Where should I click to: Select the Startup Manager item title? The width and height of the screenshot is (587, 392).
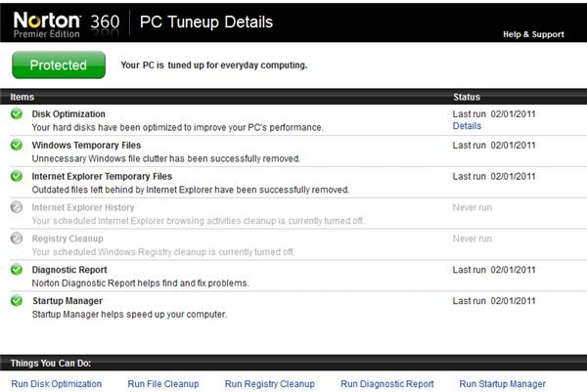[x=68, y=301]
